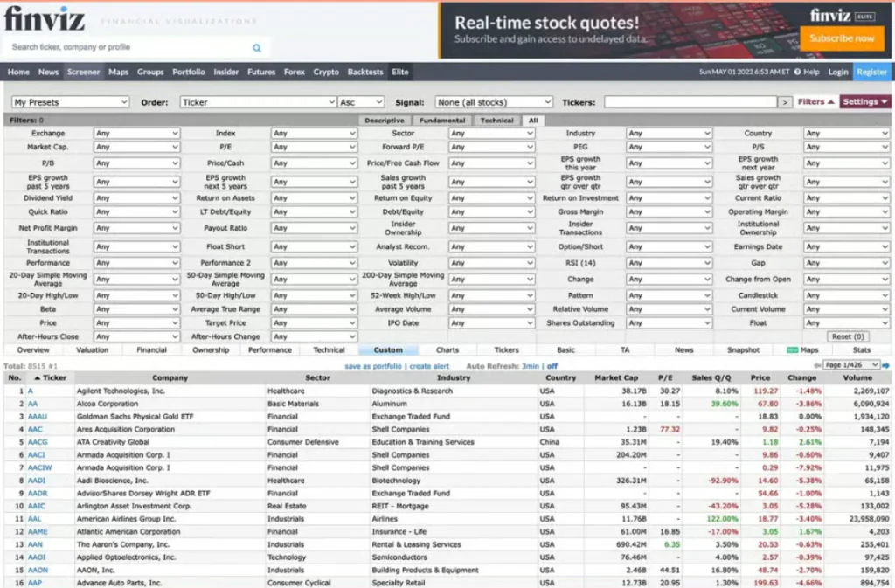Click American Airlines Group Inc. cell

(126, 519)
